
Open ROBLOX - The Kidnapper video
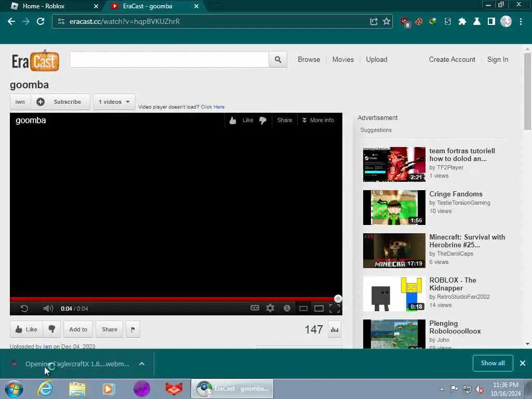click(x=453, y=284)
